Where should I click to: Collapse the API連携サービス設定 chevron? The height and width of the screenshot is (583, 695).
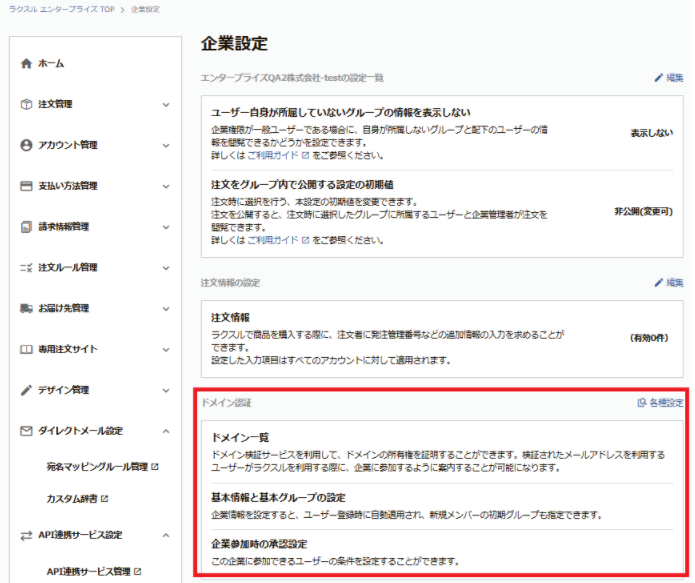click(166, 535)
